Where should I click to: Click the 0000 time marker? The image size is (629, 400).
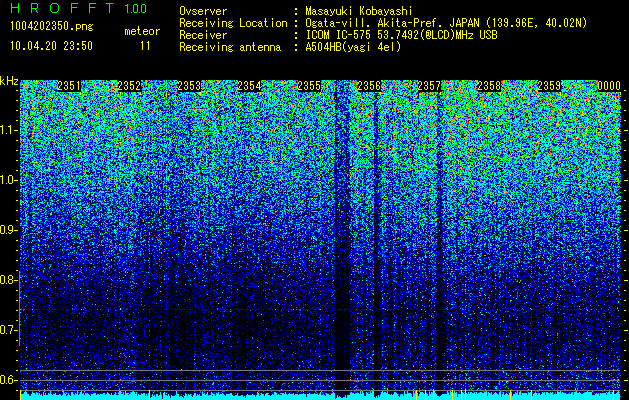coord(609,86)
